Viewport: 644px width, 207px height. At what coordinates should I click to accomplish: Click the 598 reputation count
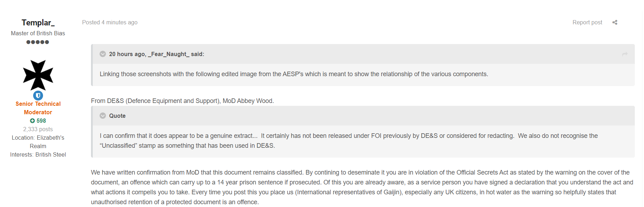[x=41, y=121]
